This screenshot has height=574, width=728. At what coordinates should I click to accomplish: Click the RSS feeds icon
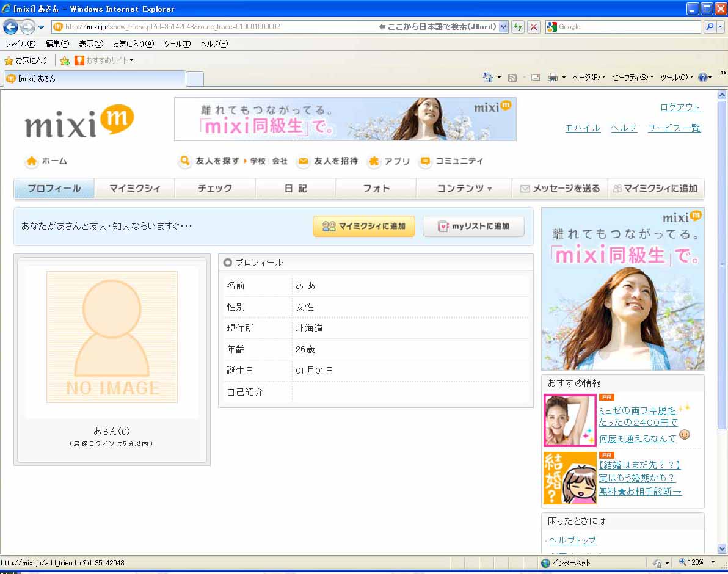(x=512, y=78)
